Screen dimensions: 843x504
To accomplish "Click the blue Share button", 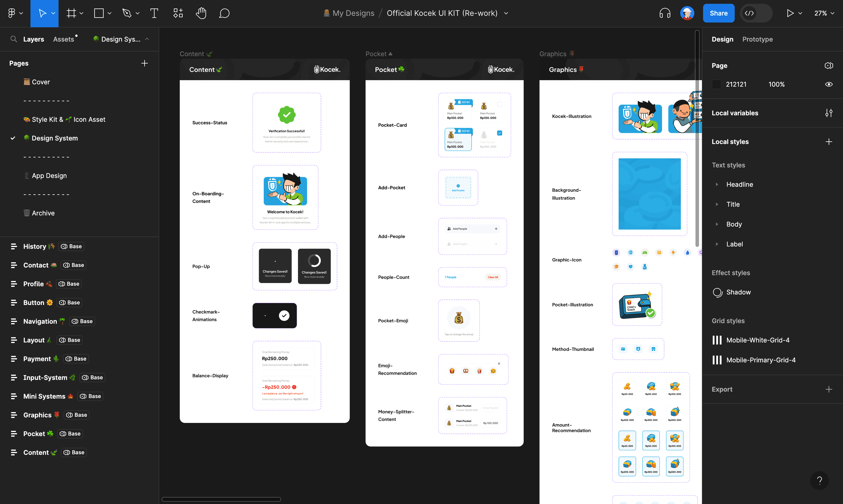I will (718, 13).
